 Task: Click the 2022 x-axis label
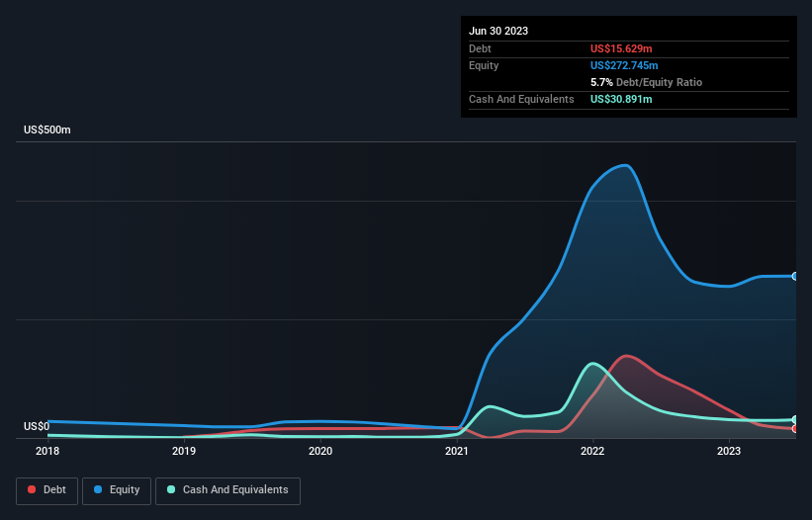pos(592,451)
